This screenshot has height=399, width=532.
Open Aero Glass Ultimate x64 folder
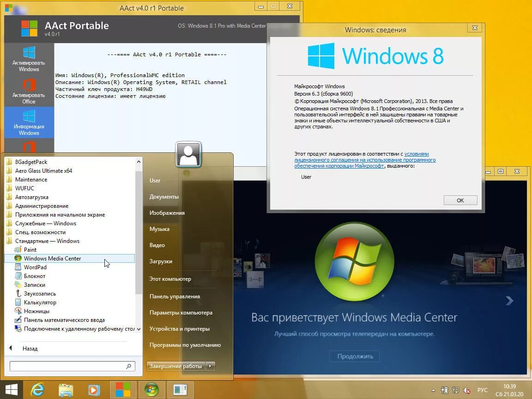click(43, 171)
